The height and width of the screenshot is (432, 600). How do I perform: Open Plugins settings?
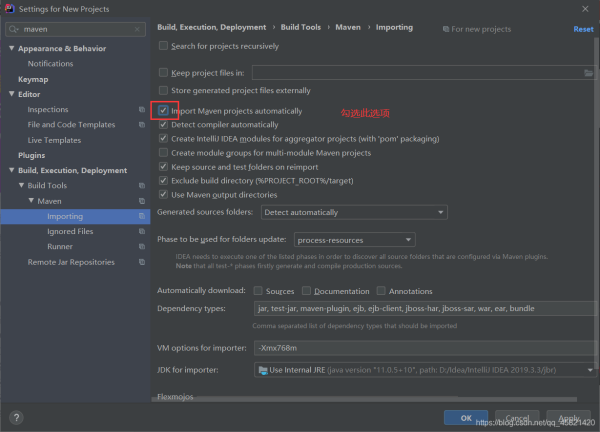tap(32, 155)
